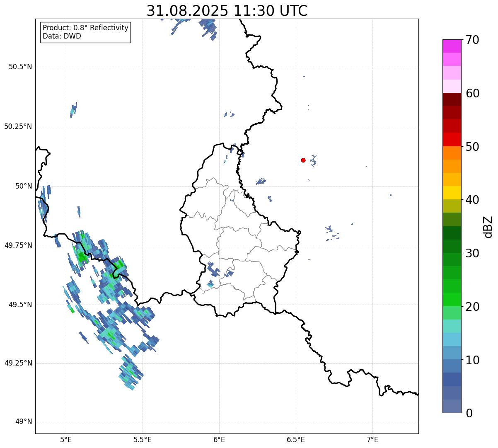Click the colorbar 20 tick label
The height and width of the screenshot is (448, 498).
click(x=472, y=307)
